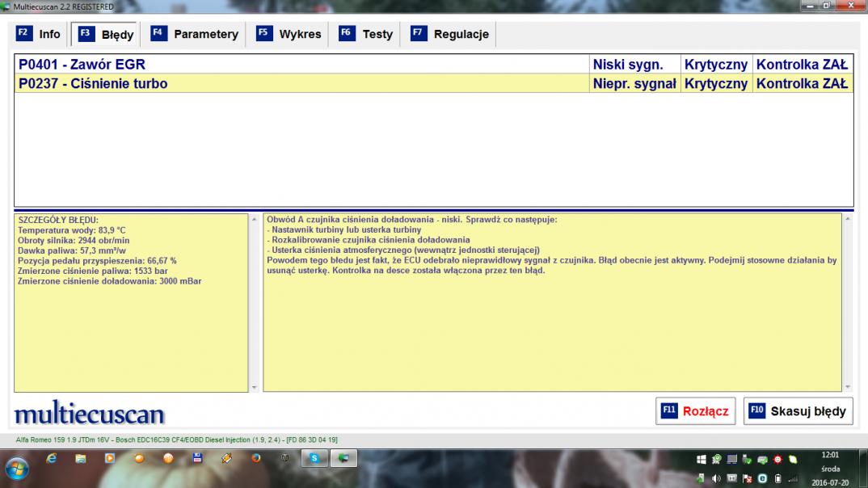Click 'Zmierzone ciśnienie paliwa: 1533 bar' line
868x488 pixels.
click(x=92, y=271)
